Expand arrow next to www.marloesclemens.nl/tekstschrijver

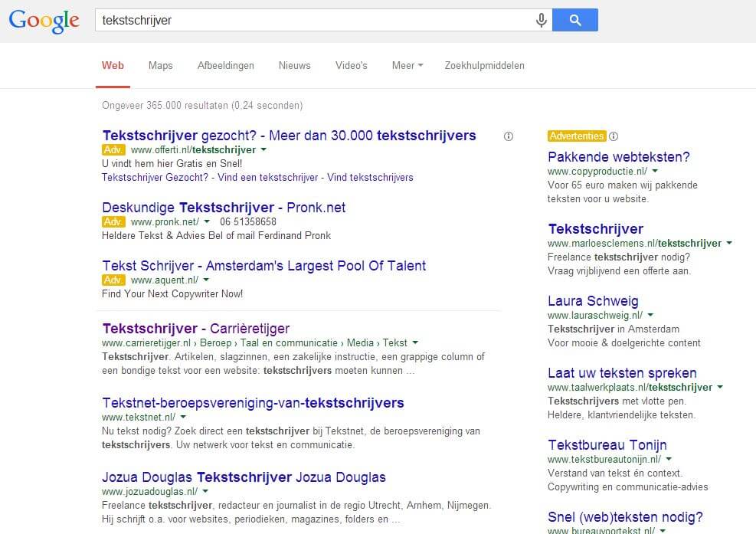click(729, 243)
